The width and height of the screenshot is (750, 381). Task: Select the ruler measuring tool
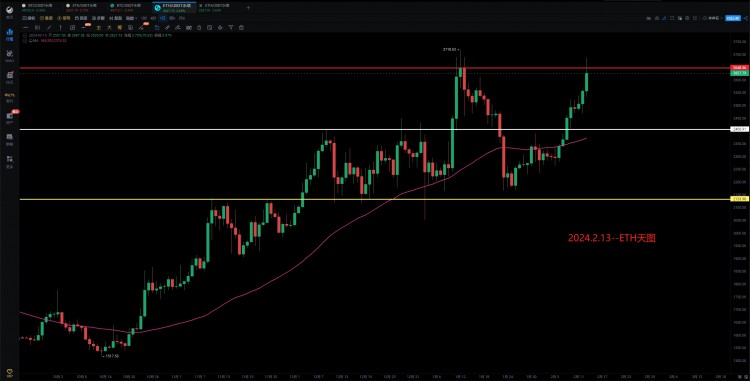point(167,27)
